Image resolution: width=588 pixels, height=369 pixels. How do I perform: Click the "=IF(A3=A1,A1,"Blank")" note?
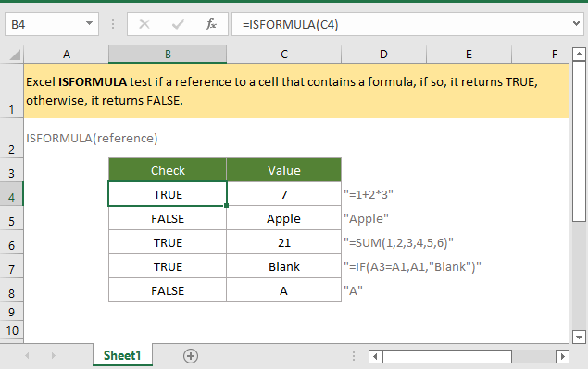pyautogui.click(x=412, y=266)
